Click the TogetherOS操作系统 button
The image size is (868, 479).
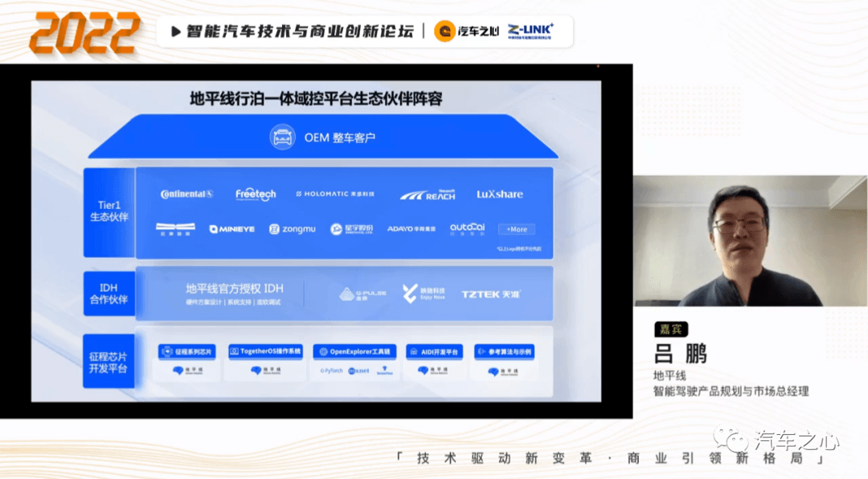265,351
